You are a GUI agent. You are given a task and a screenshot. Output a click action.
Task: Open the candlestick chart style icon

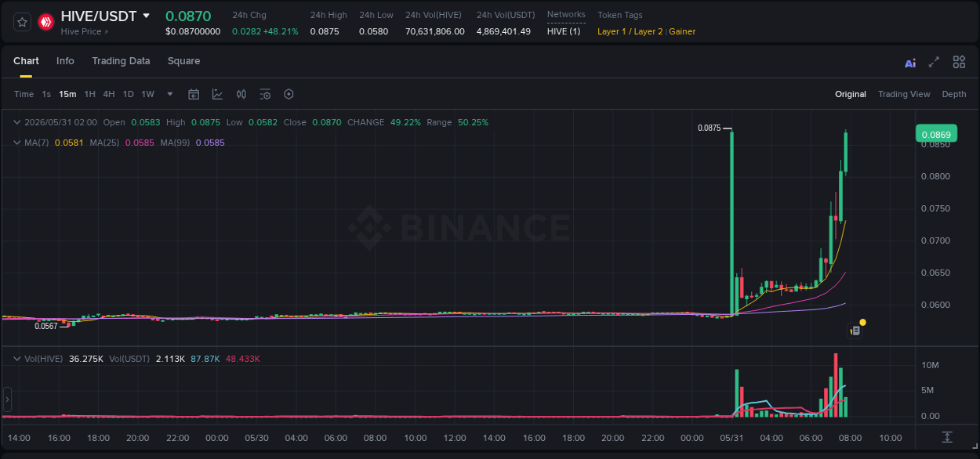coord(241,94)
